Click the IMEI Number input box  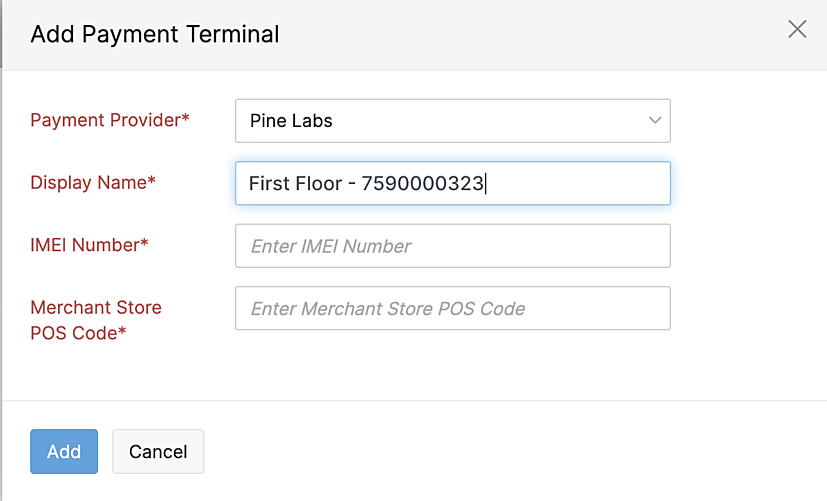point(452,246)
